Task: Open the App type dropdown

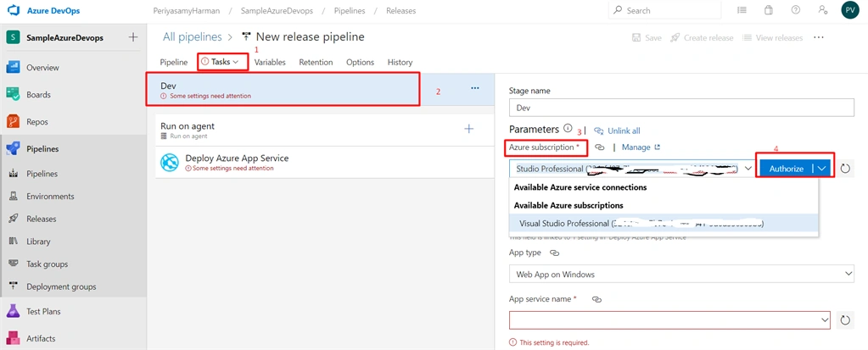Action: click(681, 274)
